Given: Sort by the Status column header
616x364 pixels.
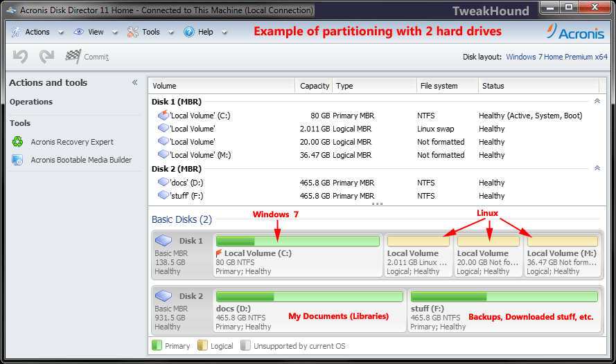Looking at the screenshot, I should (538, 86).
